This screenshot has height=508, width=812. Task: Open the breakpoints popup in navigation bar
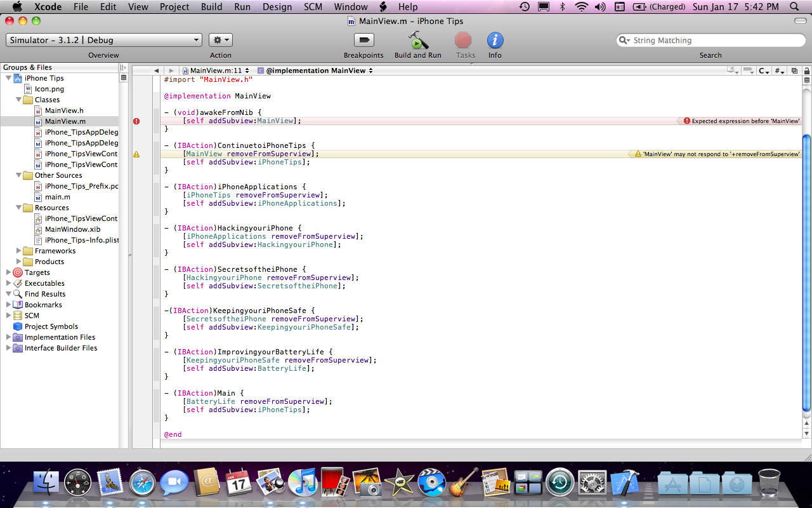tap(749, 70)
